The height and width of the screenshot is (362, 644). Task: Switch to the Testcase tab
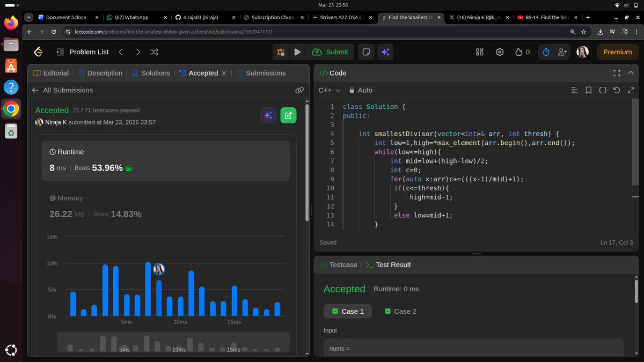coord(338,264)
